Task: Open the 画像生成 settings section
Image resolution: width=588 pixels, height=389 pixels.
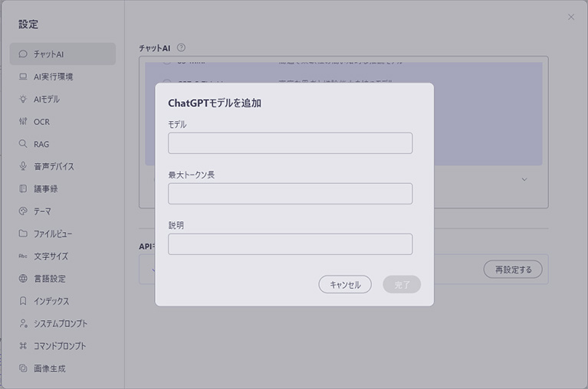Action: [63, 368]
